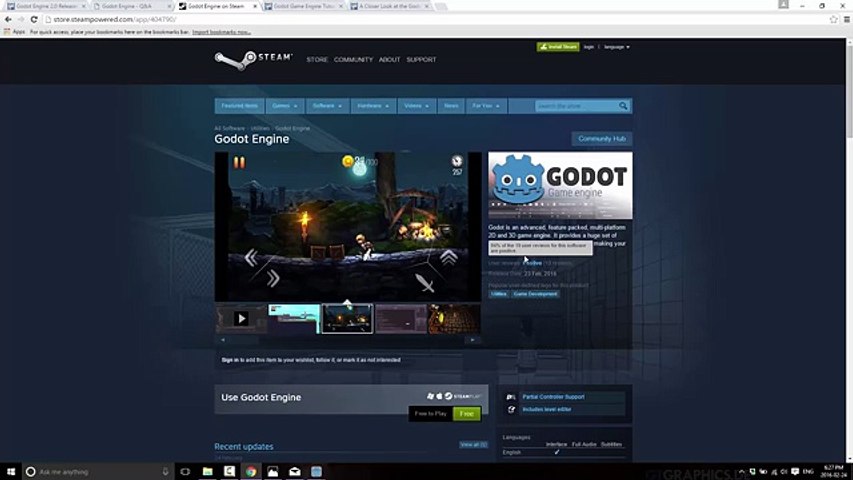Click the controller icon beside Partial Controller Support
The width and height of the screenshot is (853, 480).
511,397
